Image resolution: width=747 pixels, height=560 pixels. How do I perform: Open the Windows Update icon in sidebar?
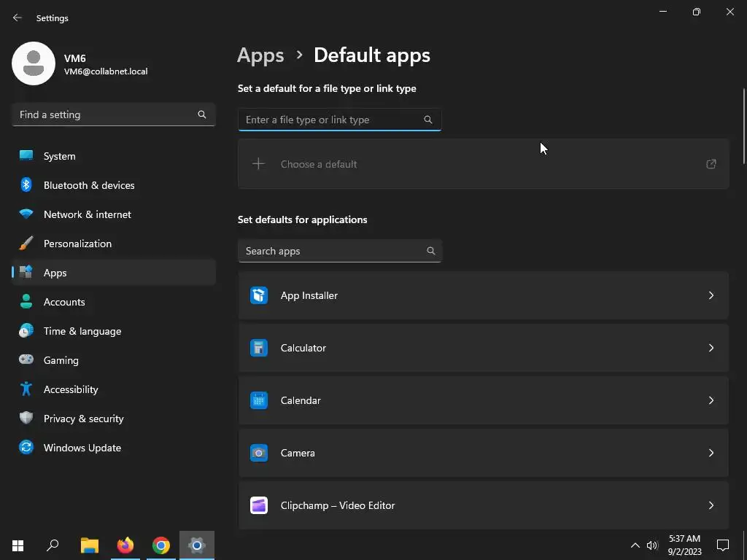(x=26, y=448)
